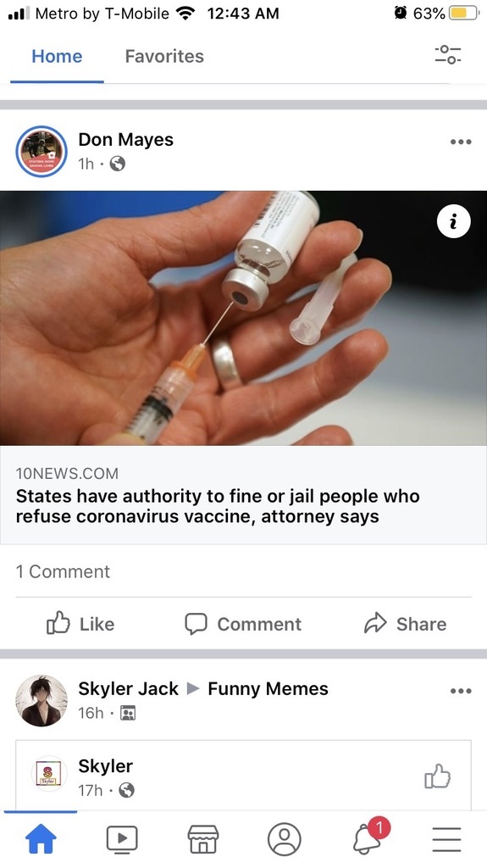
Task: Tap the Comment button
Action: point(243,624)
